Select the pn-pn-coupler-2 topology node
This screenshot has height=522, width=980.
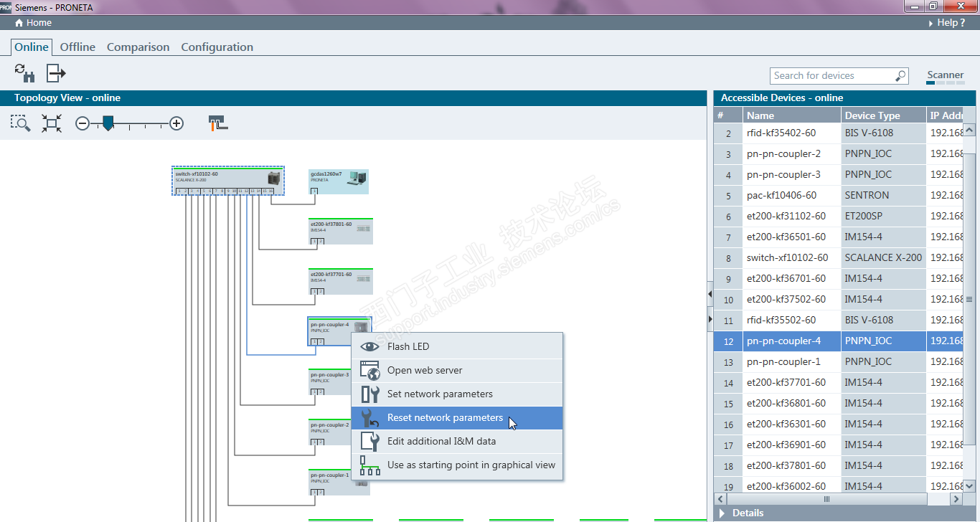point(330,432)
